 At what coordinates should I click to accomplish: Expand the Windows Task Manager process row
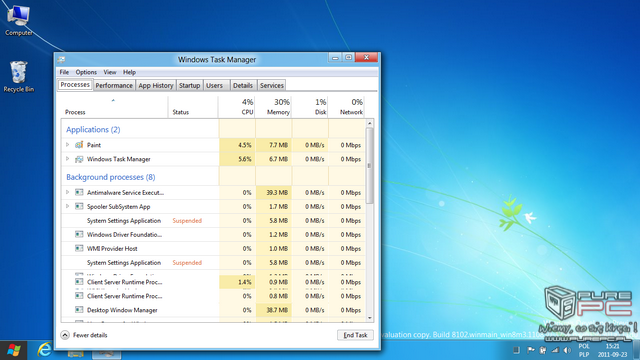pos(68,159)
